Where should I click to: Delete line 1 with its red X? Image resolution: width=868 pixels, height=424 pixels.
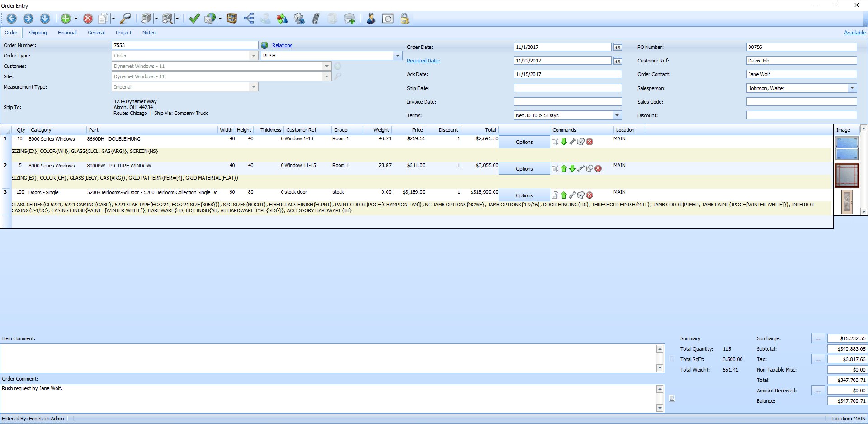590,142
